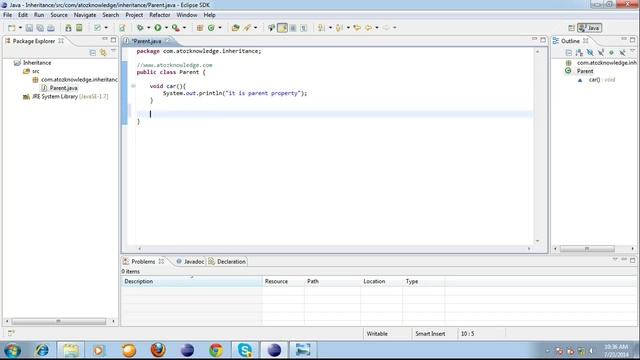Click the New Java Class icon

211,28
